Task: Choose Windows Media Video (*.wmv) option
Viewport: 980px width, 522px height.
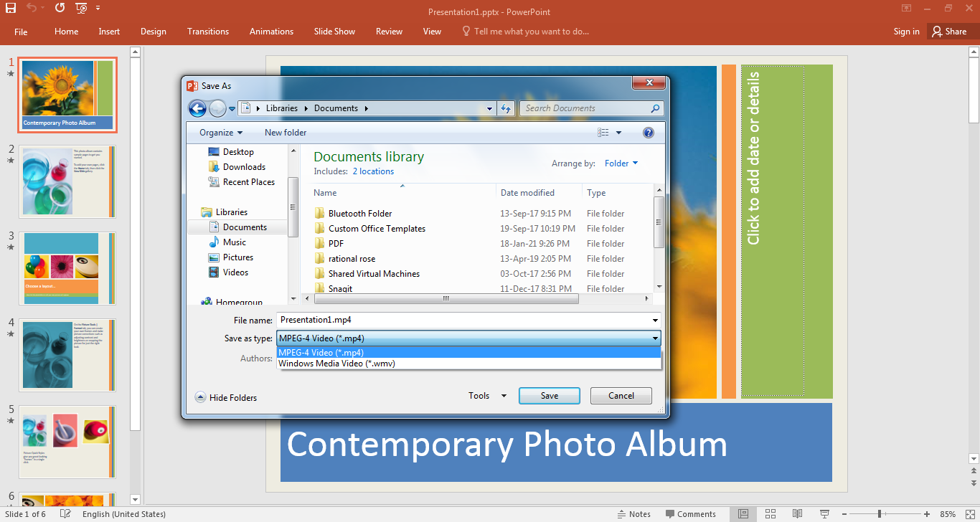Action: tap(336, 364)
